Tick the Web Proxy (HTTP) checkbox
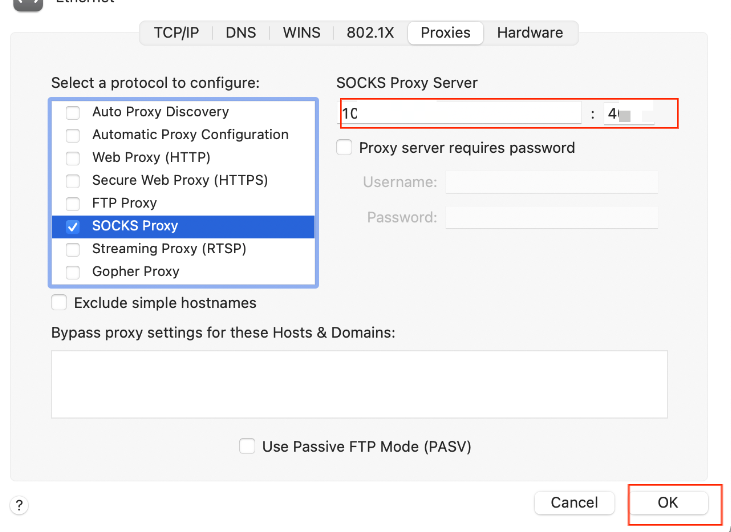731x532 pixels. (73, 158)
